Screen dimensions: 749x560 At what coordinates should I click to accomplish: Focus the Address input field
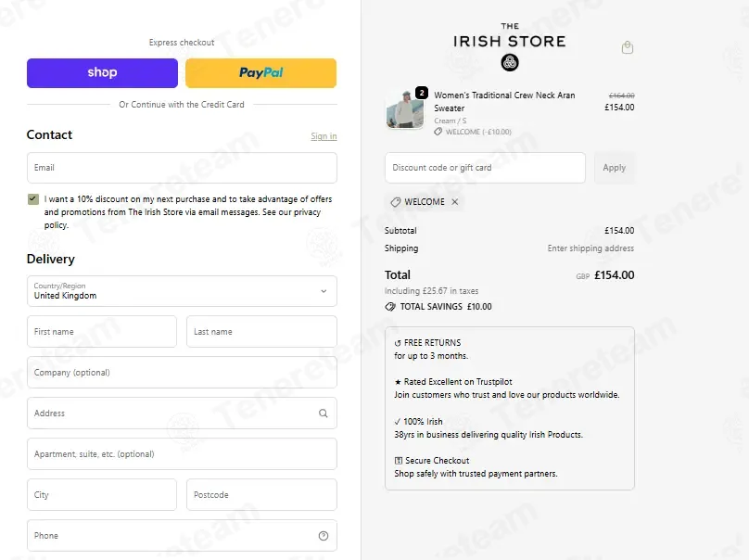(182, 414)
